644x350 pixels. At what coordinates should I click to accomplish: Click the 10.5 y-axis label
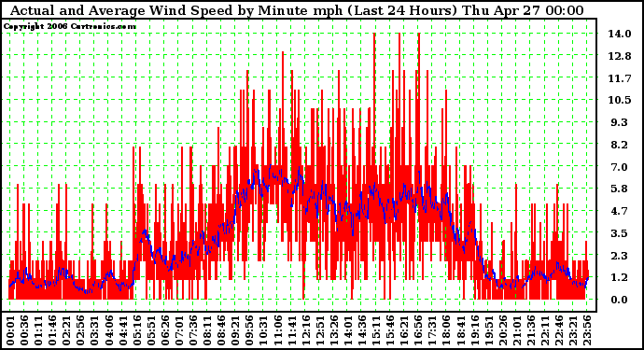coord(620,100)
